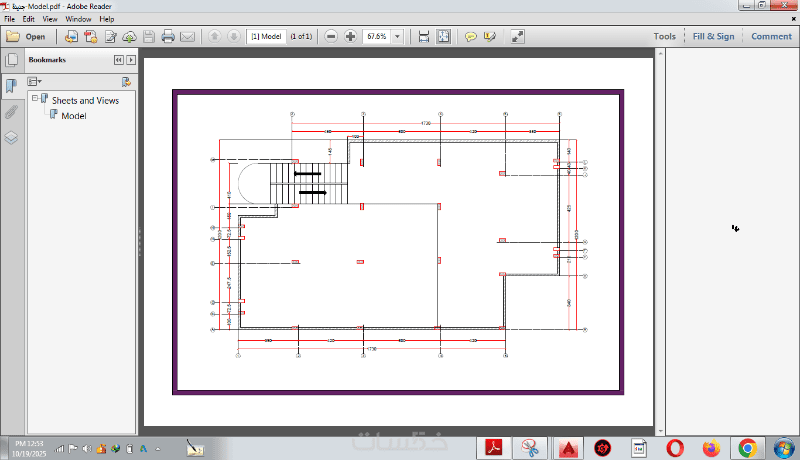The width and height of the screenshot is (800, 460).
Task: Collapse the Bookmarks navigation pane
Action: (118, 60)
